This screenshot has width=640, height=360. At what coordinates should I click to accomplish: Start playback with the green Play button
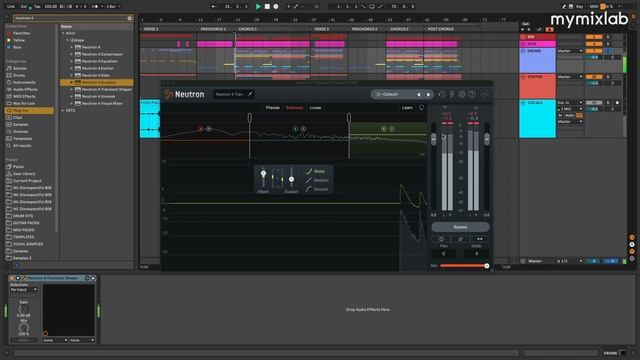258,7
